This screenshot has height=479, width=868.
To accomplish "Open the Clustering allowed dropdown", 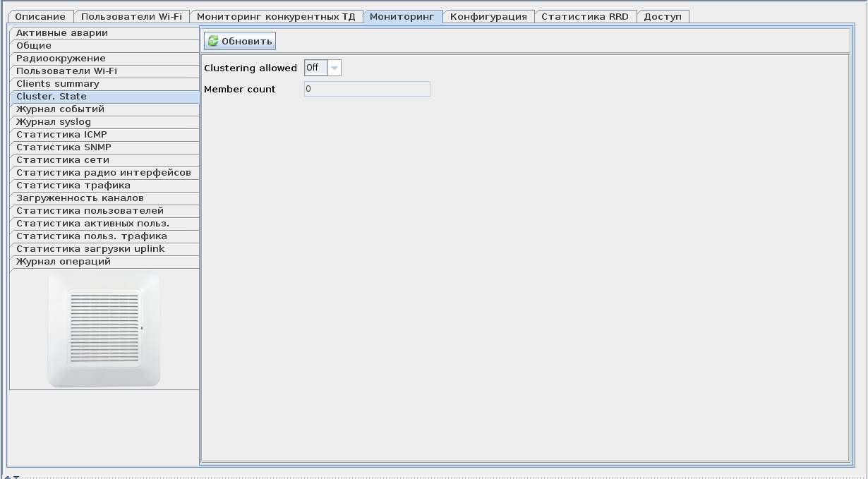I will coord(334,68).
